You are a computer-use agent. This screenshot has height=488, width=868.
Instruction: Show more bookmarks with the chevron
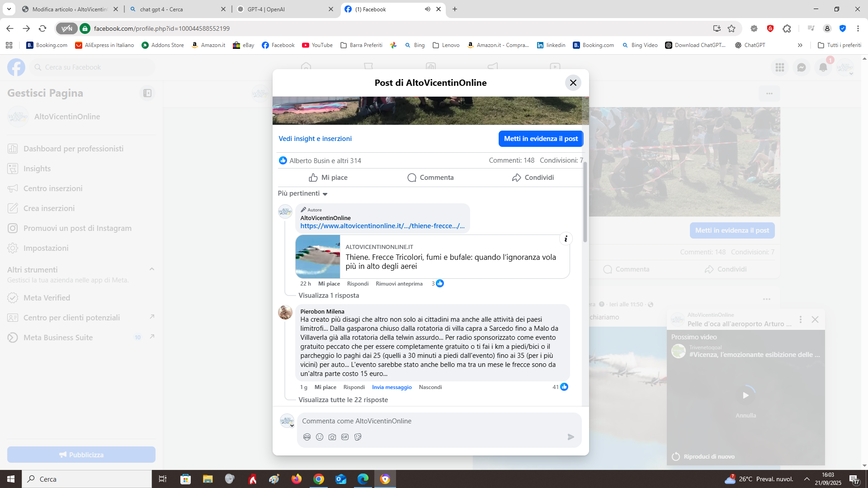point(800,45)
